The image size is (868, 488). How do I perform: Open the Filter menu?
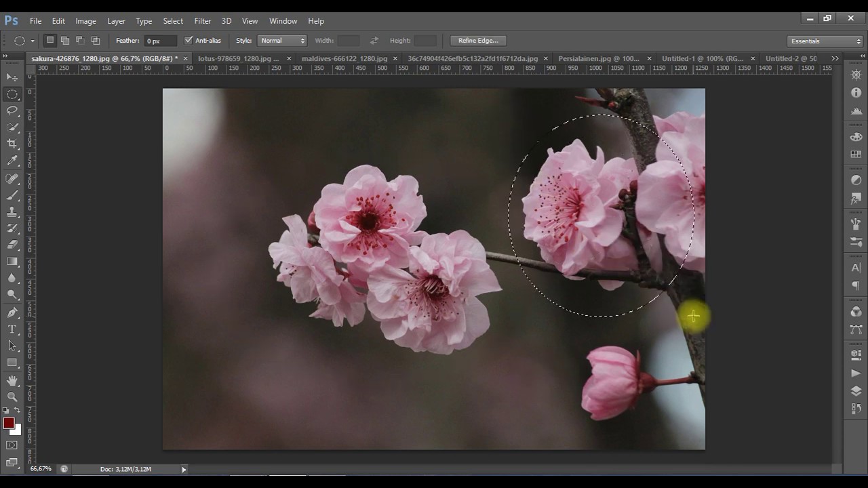[x=203, y=21]
